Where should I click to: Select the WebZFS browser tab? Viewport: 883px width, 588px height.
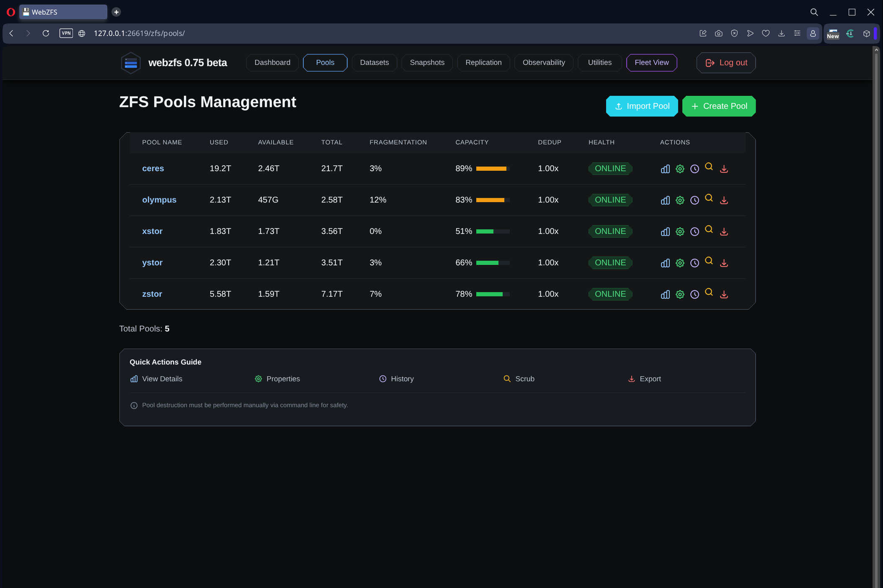[x=63, y=12]
